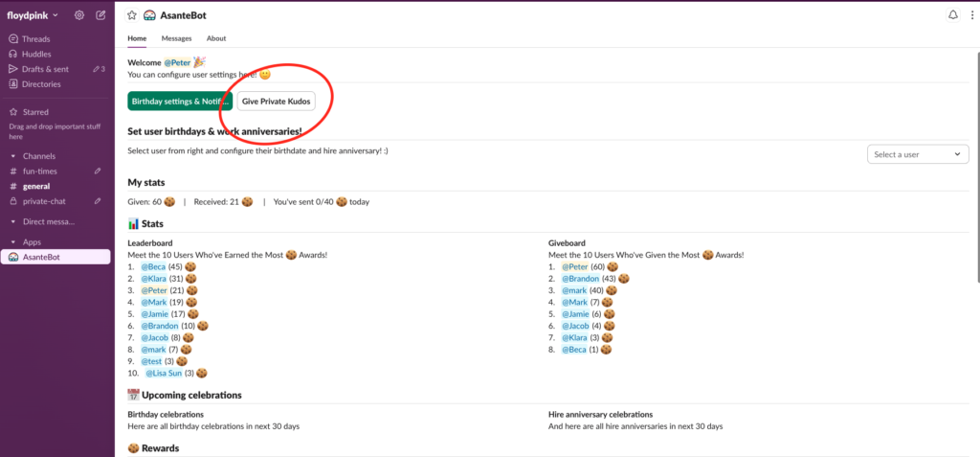
Task: Click the Giveboard label
Action: click(x=568, y=243)
